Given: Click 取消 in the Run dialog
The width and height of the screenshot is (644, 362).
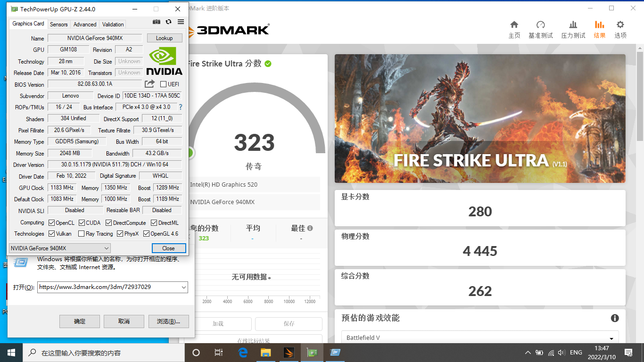Looking at the screenshot, I should tap(124, 321).
